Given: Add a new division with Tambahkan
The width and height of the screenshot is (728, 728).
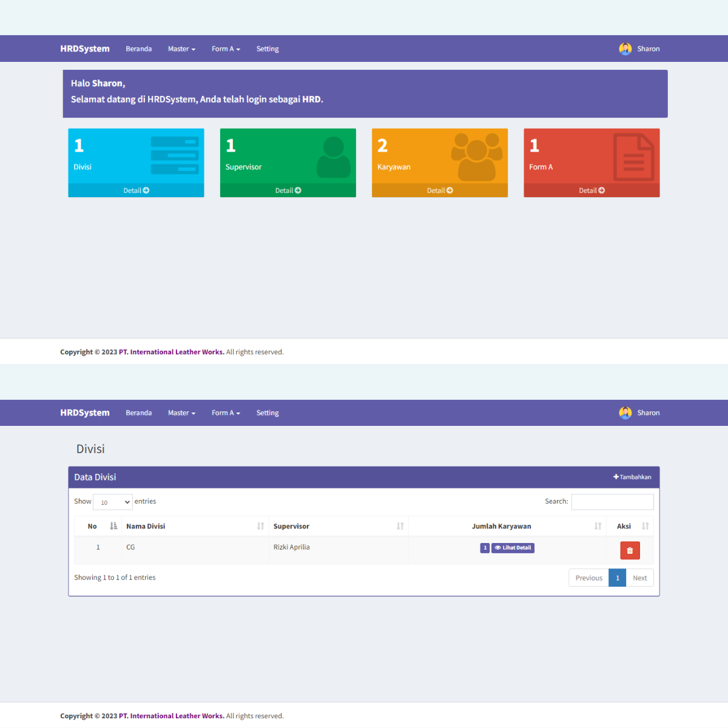Looking at the screenshot, I should [x=632, y=477].
